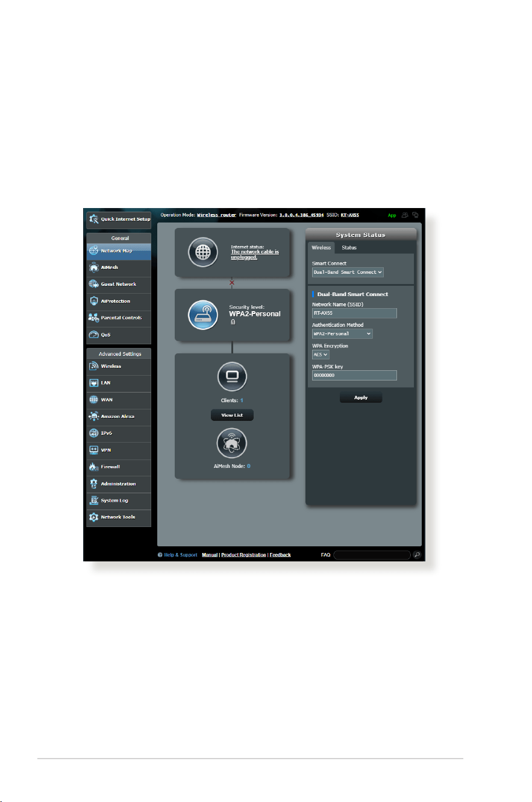This screenshot has width=532, height=802.
Task: Click the AiMesh Node icon
Action: (x=232, y=443)
